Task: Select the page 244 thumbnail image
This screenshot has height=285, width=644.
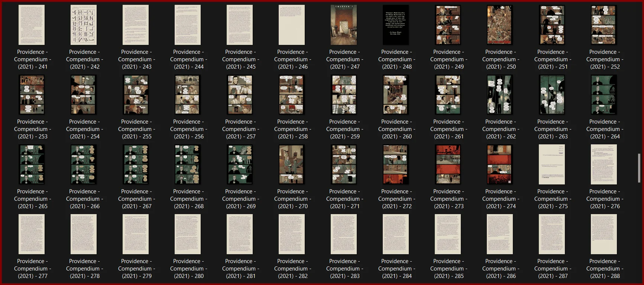Action: (x=188, y=25)
